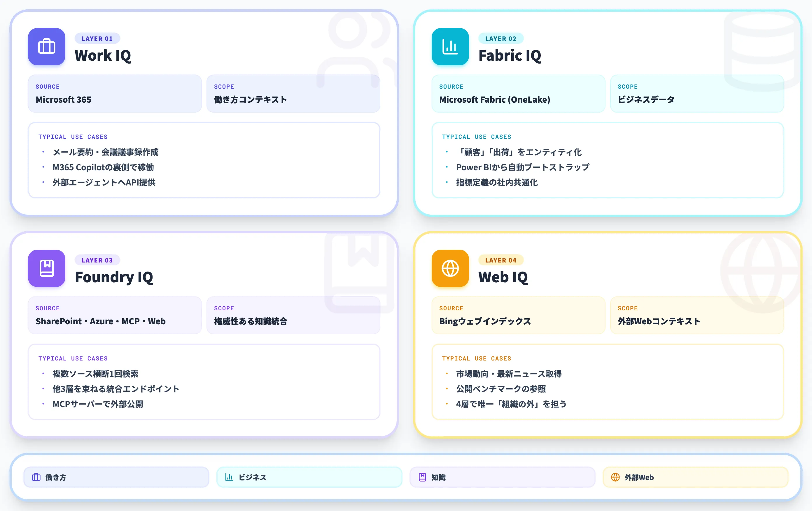Screen dimensions: 812x511
Task: Click the Microsoft 365 source box
Action: click(115, 93)
